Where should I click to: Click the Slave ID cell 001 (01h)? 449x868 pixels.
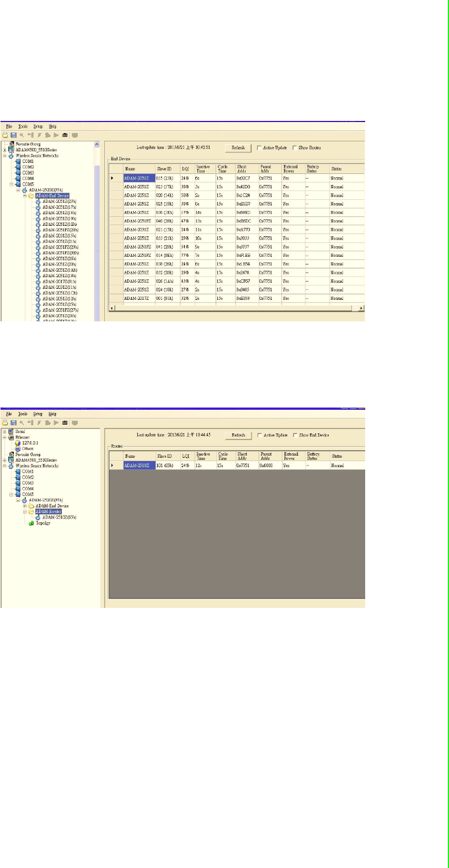pyautogui.click(x=167, y=299)
